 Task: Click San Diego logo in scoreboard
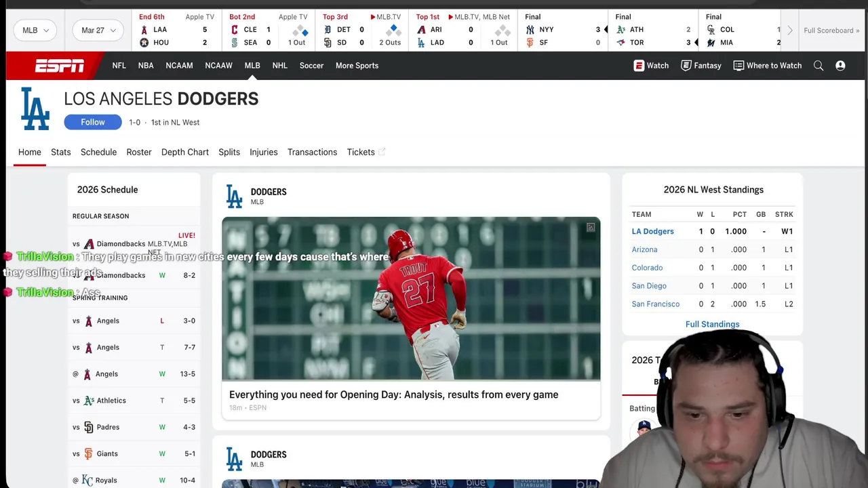[328, 43]
